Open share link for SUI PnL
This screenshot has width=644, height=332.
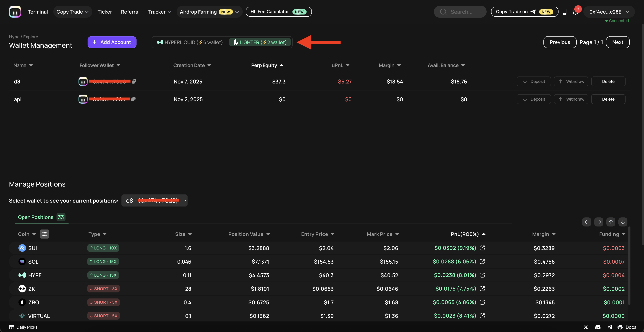[x=482, y=248]
